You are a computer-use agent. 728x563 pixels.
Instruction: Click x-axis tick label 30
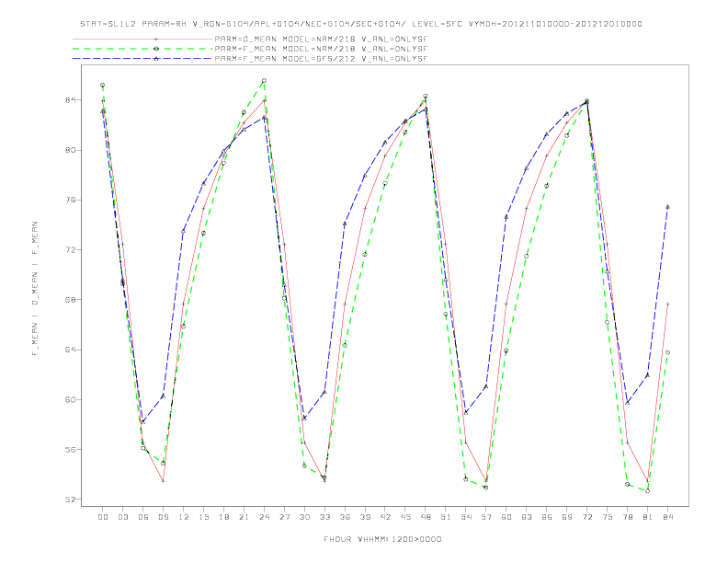coord(304,517)
